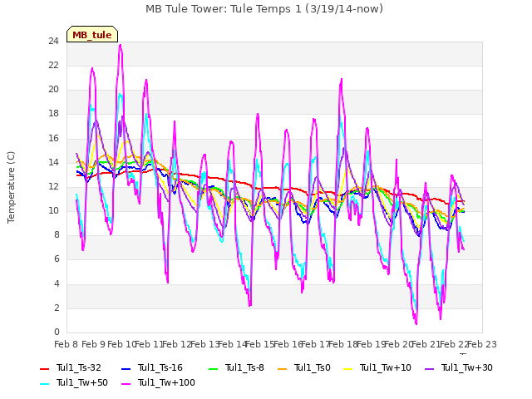Image resolution: width=532 pixels, height=399 pixels.
Task: Select the Tul1_Tw+30 legend label
Action: coord(467,367)
